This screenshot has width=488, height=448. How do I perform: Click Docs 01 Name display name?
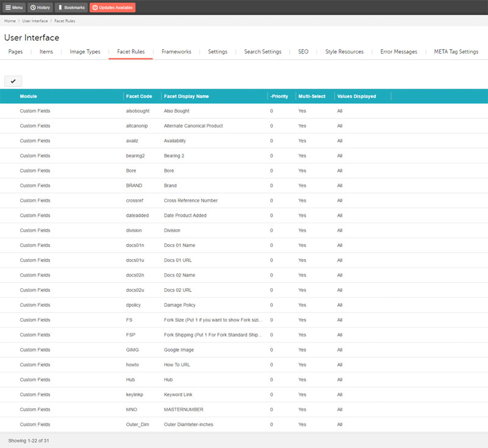179,245
